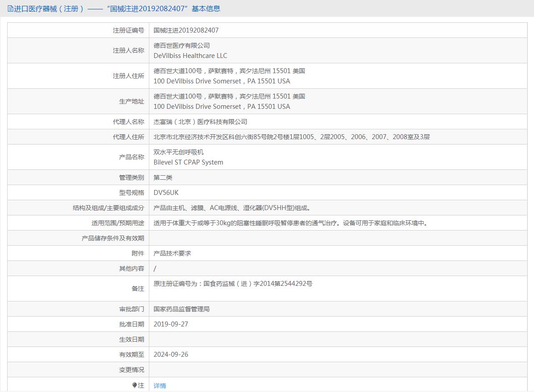Select expiry date 2024-09-26
Screen dimensions: 534x392
(x=171, y=355)
